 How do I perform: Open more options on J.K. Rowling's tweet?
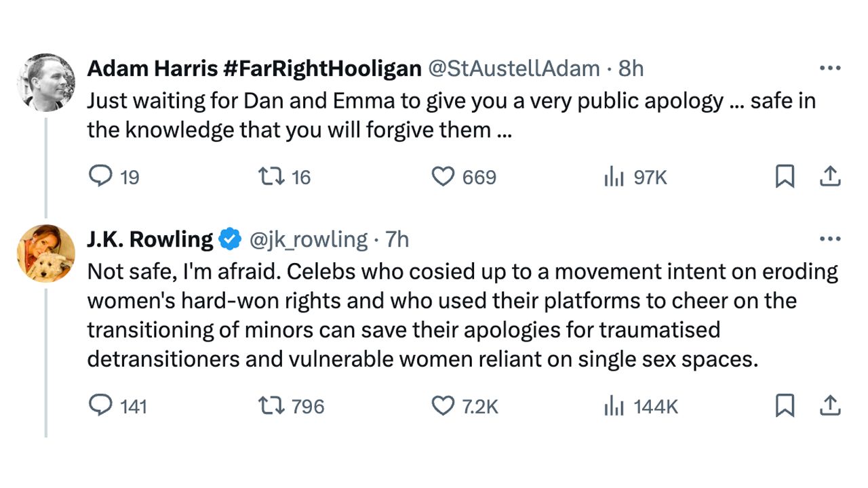830,239
